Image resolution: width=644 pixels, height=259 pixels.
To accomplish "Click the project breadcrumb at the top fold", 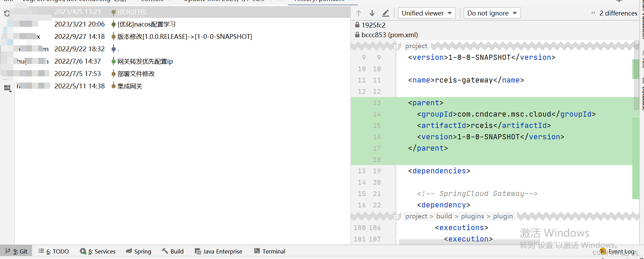I will 416,46.
